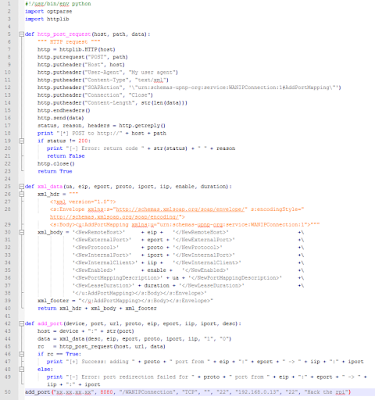Image resolution: width=375 pixels, height=400 pixels.
Task: Click the '<NewExternalPort>' string on line 31
Action: pyautogui.click(x=102, y=240)
